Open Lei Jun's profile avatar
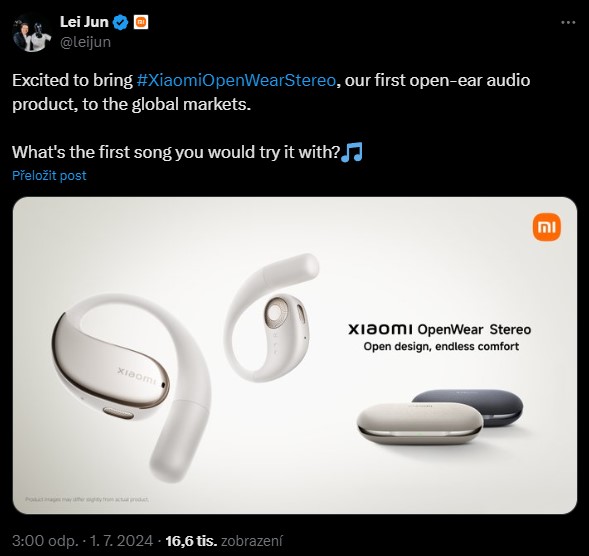Viewport: 589px width, 556px height. [x=32, y=33]
